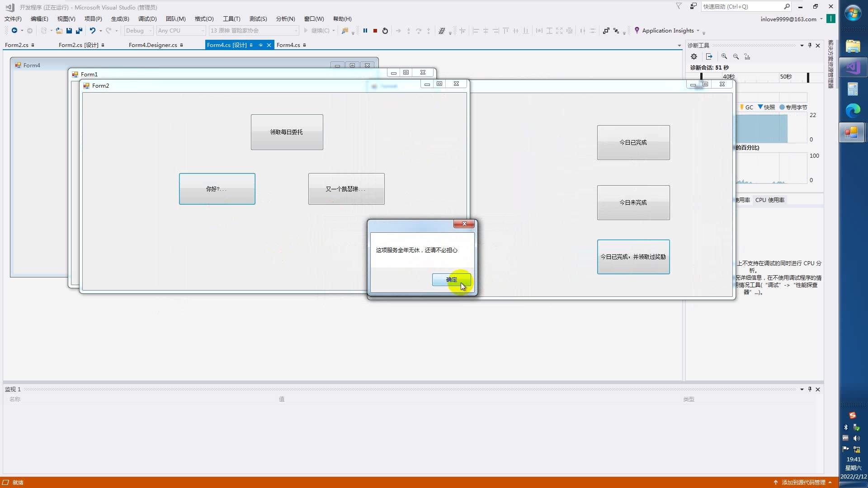
Task: Switch to the Form4.Designer.cs tab
Action: pyautogui.click(x=153, y=45)
